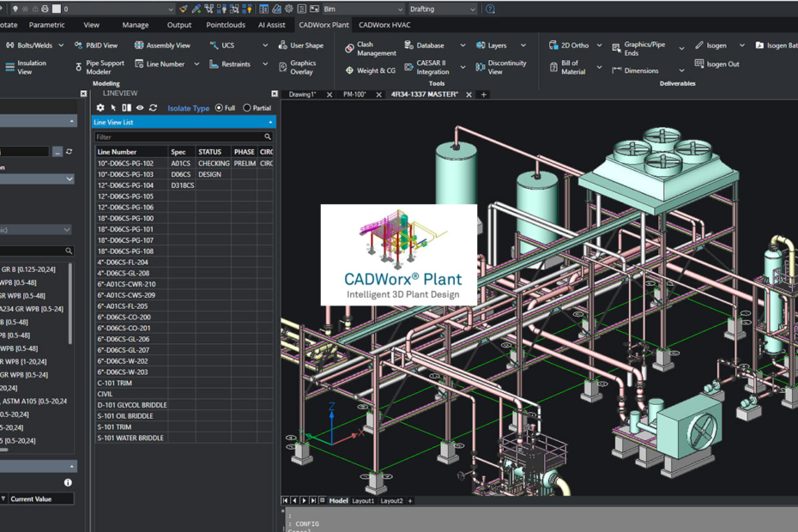Screen dimensions: 798x532
Task: Add a new drawing tab
Action: 483,94
